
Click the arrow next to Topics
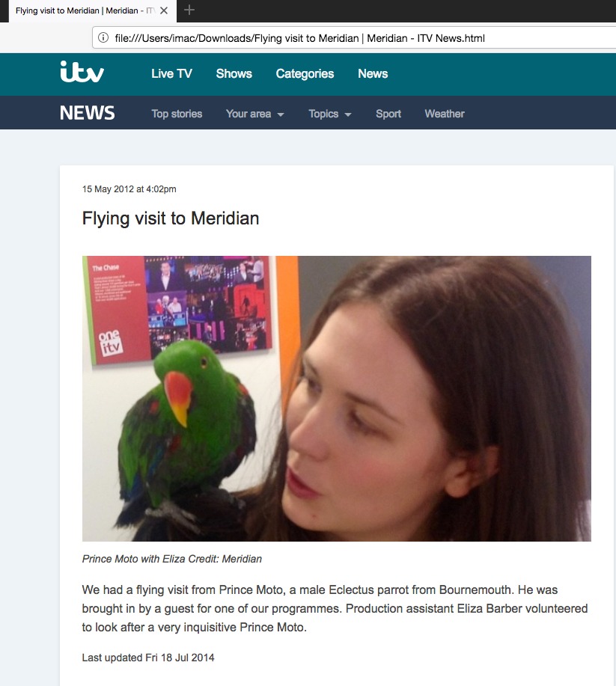click(348, 114)
